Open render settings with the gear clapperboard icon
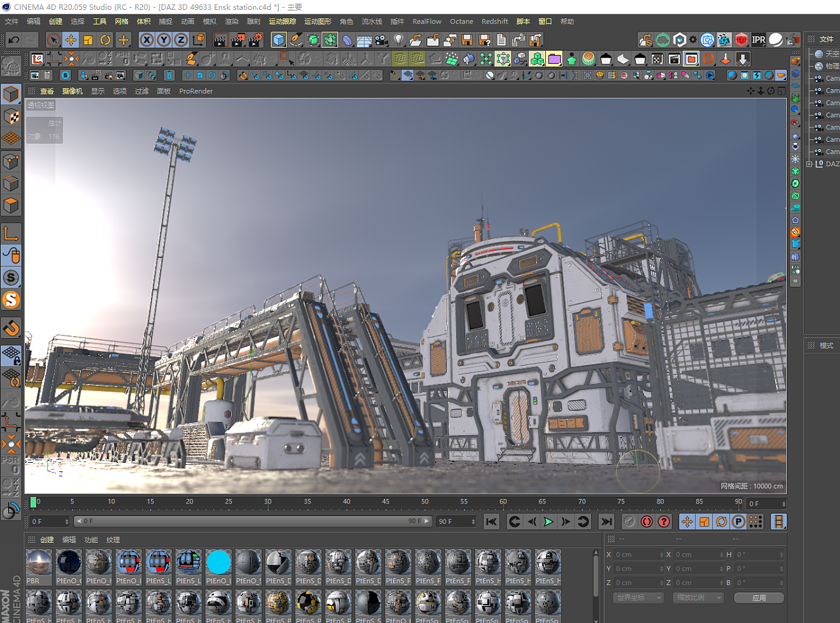 click(x=255, y=40)
